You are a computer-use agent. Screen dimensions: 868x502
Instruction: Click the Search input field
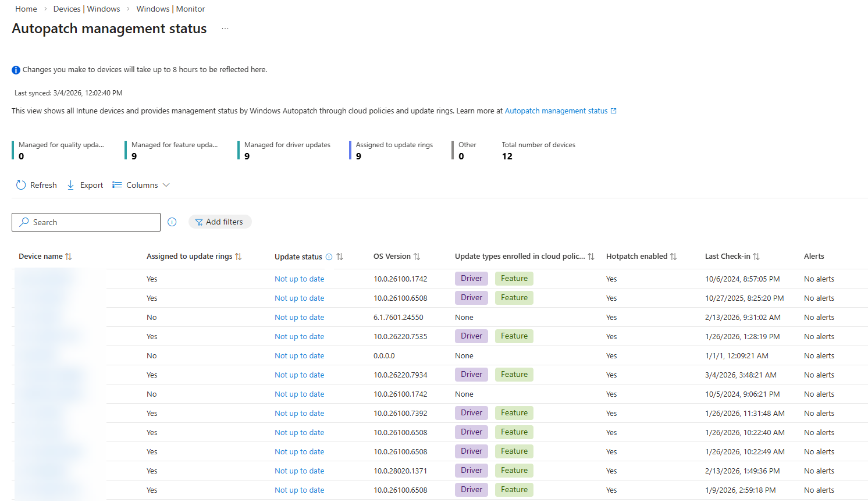tap(86, 222)
